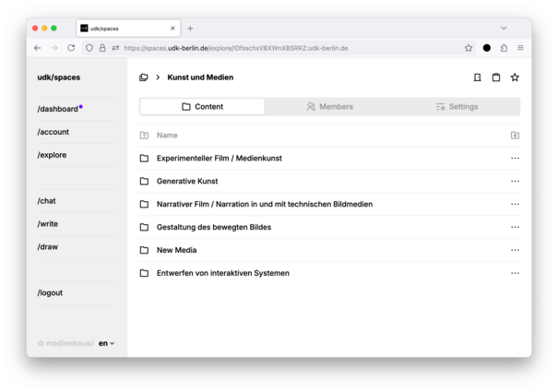Screen dimensions: 558x392
Task: Switch to the Settings tab
Action: (457, 106)
